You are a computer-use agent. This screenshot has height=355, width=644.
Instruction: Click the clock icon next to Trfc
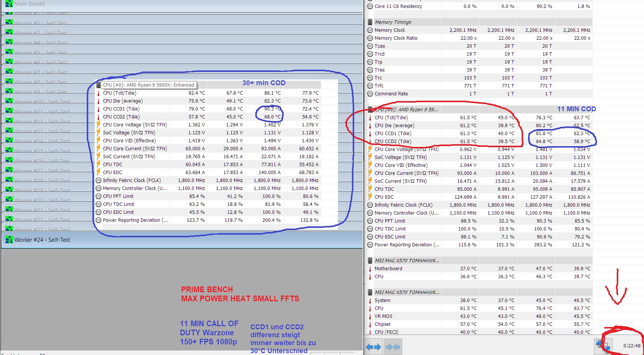370,86
